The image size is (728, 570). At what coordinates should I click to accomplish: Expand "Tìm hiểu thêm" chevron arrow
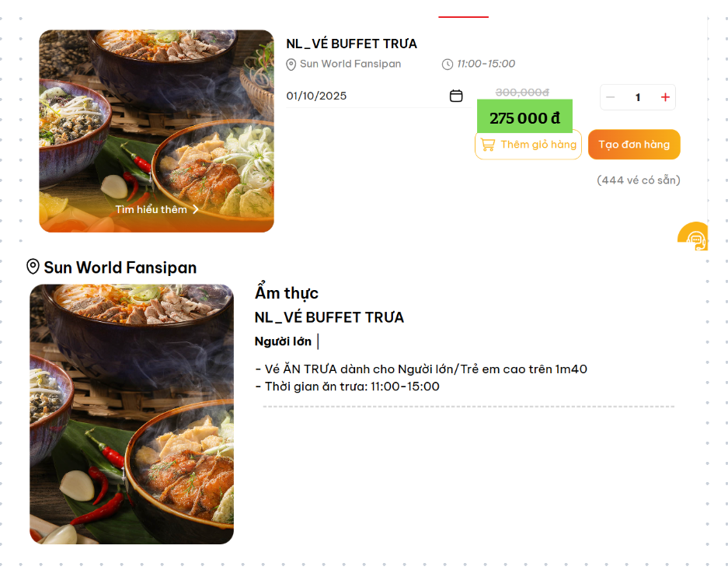tap(196, 209)
